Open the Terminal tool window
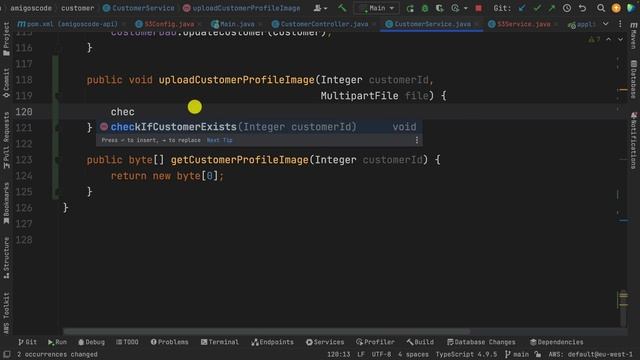Screen dimensions: 640x360 pyautogui.click(x=220, y=342)
